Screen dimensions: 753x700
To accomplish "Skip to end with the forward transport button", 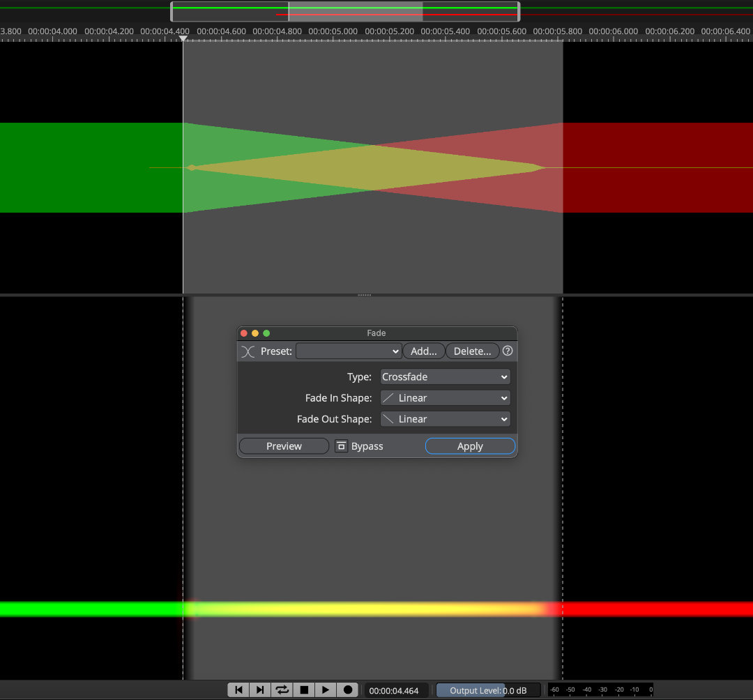I will [x=260, y=690].
